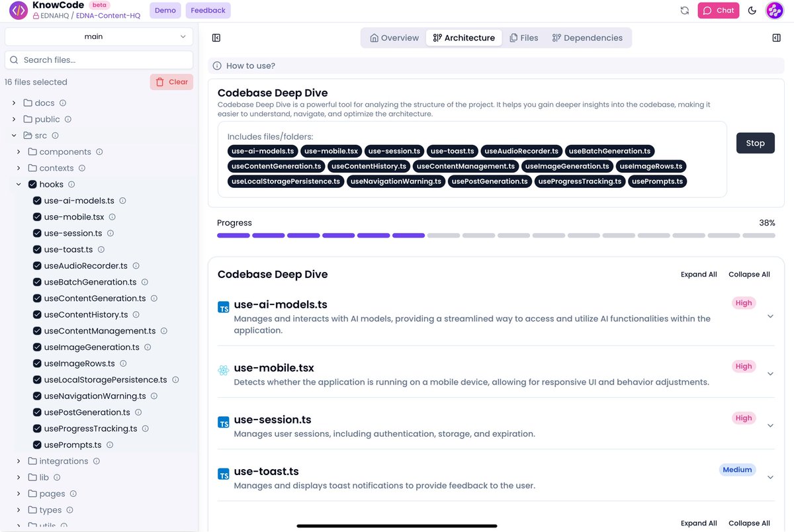Deselect the useToast checkbox use-toast.ts
794x532 pixels.
pos(38,249)
